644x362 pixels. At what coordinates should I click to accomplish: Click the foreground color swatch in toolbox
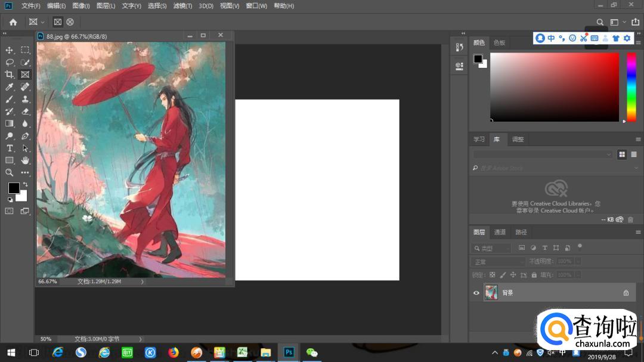(14, 188)
